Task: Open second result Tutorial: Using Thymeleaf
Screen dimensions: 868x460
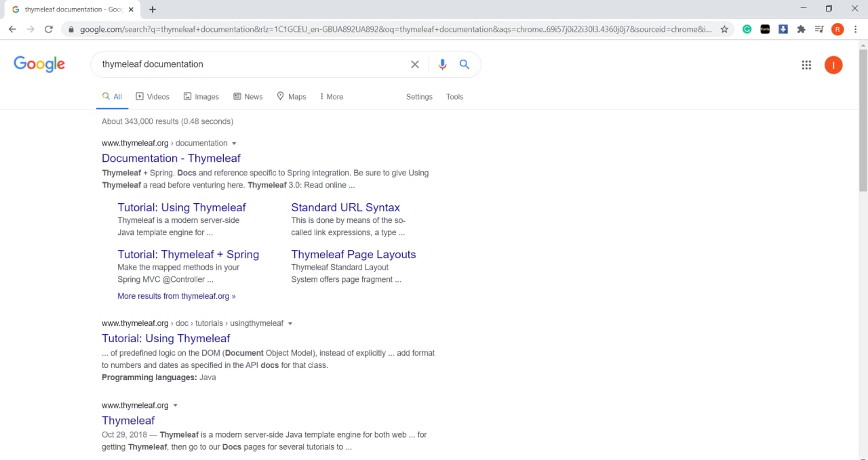Action: pyautogui.click(x=166, y=339)
